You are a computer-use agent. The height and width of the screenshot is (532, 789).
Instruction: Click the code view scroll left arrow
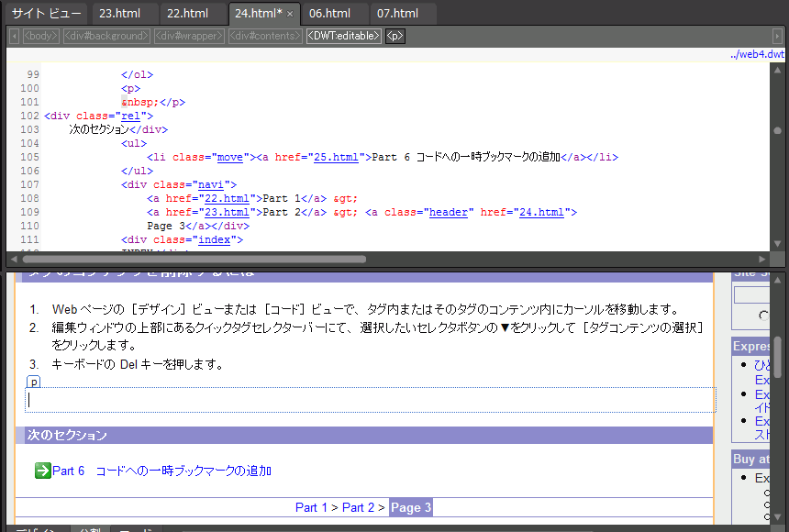click(14, 260)
